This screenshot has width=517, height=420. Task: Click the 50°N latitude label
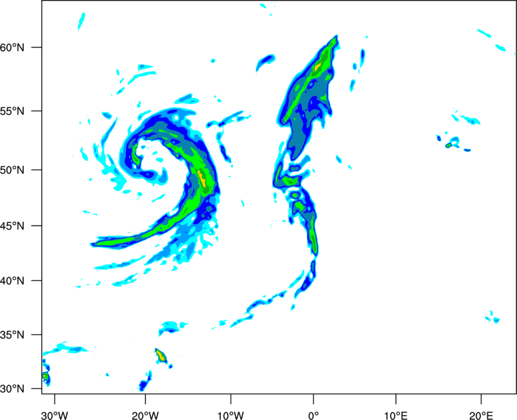pyautogui.click(x=12, y=170)
